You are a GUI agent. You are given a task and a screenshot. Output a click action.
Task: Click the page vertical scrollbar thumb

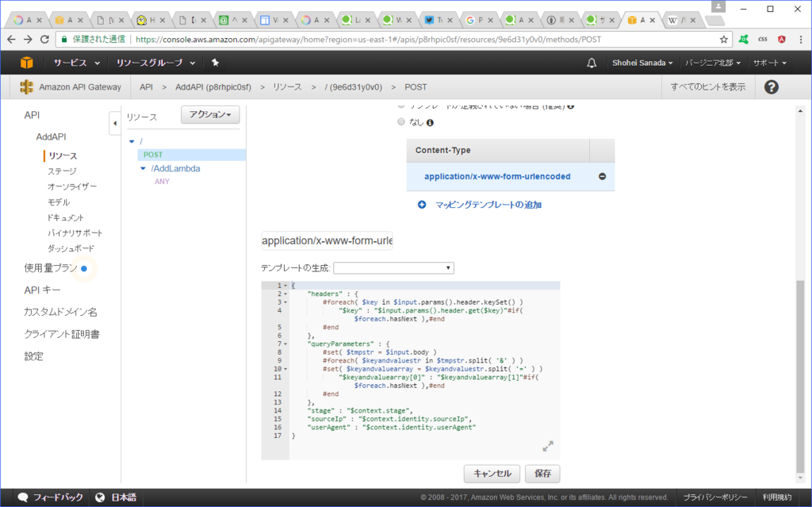[x=800, y=376]
